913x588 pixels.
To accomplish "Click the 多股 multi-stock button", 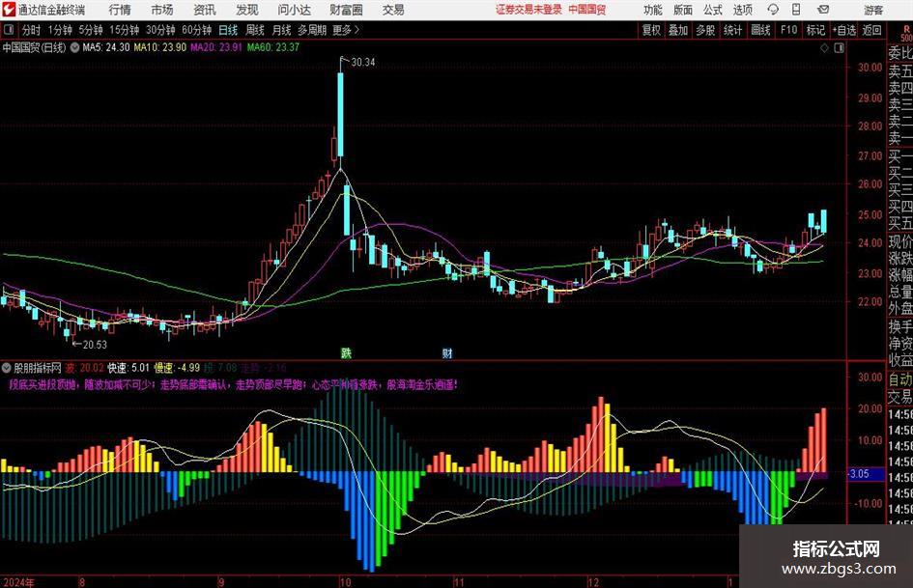I will pos(705,30).
